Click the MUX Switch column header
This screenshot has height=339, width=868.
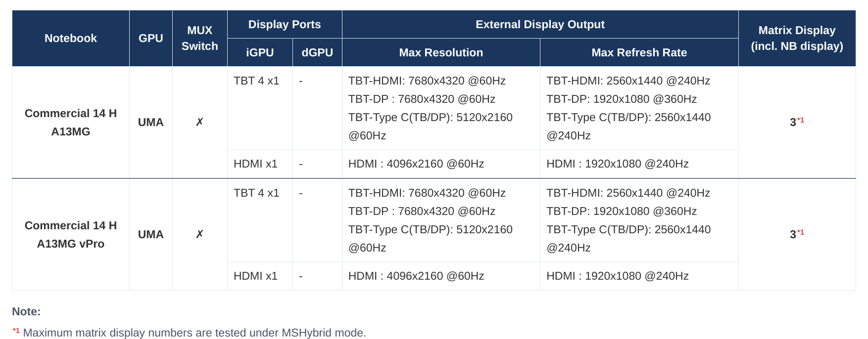point(200,38)
